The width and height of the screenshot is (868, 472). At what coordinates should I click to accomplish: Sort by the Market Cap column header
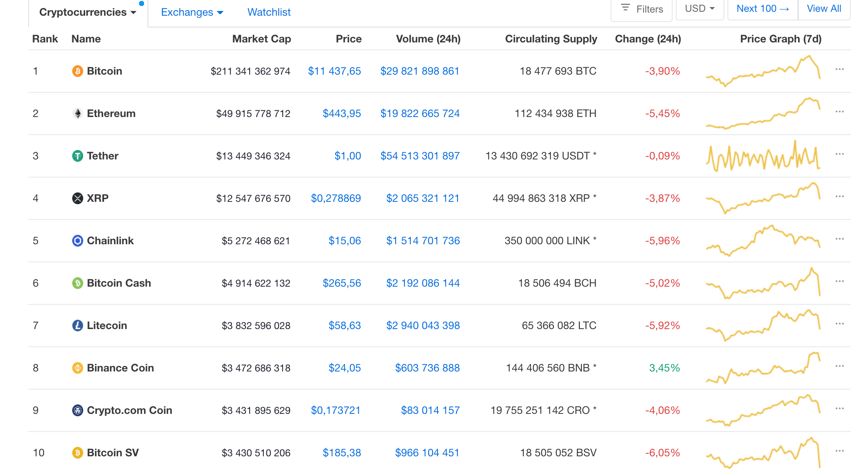261,39
